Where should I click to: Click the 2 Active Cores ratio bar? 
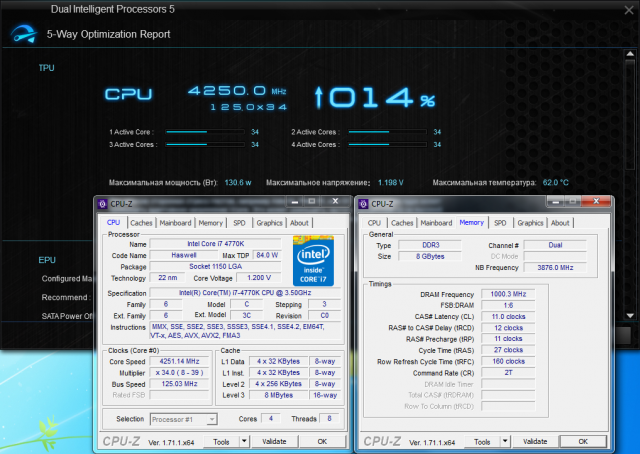point(387,132)
